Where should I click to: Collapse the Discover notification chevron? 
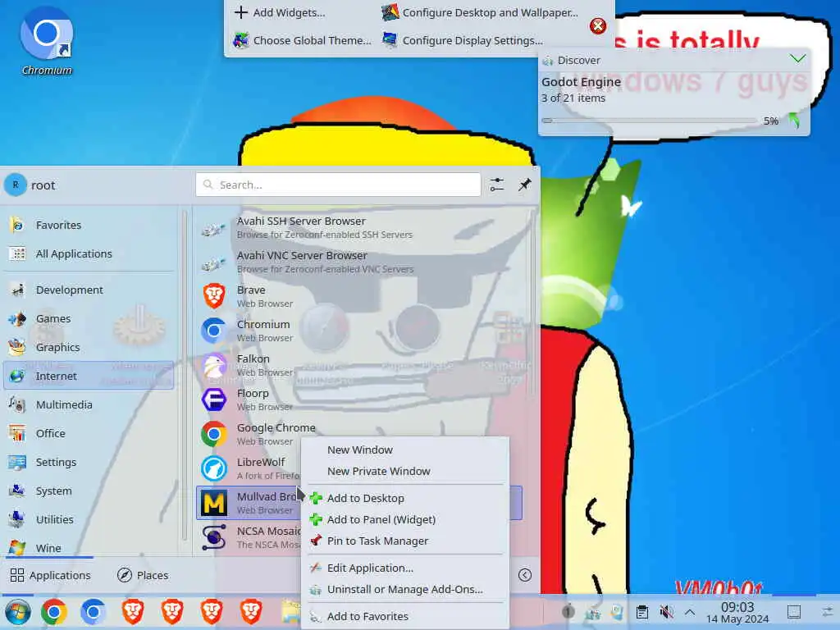[797, 59]
